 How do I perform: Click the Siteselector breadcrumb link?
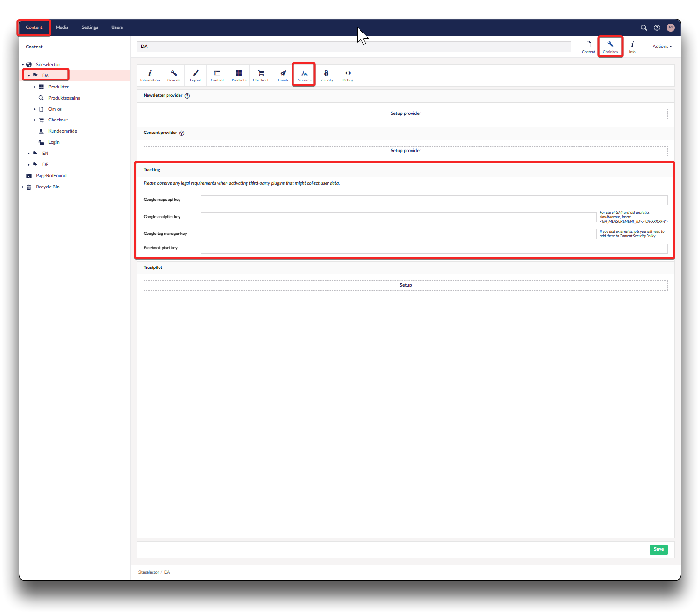(148, 572)
